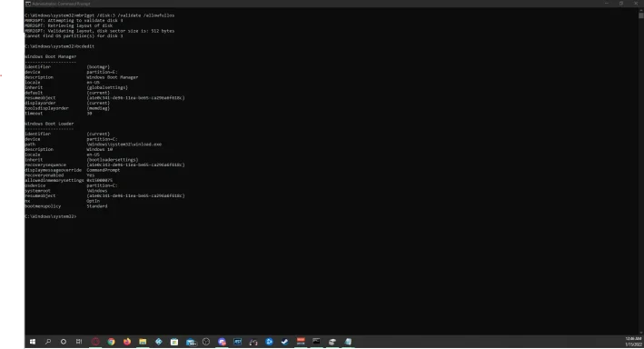This screenshot has height=349, width=644.
Task: Click the red-topped app icon on taskbar
Action: point(301,342)
